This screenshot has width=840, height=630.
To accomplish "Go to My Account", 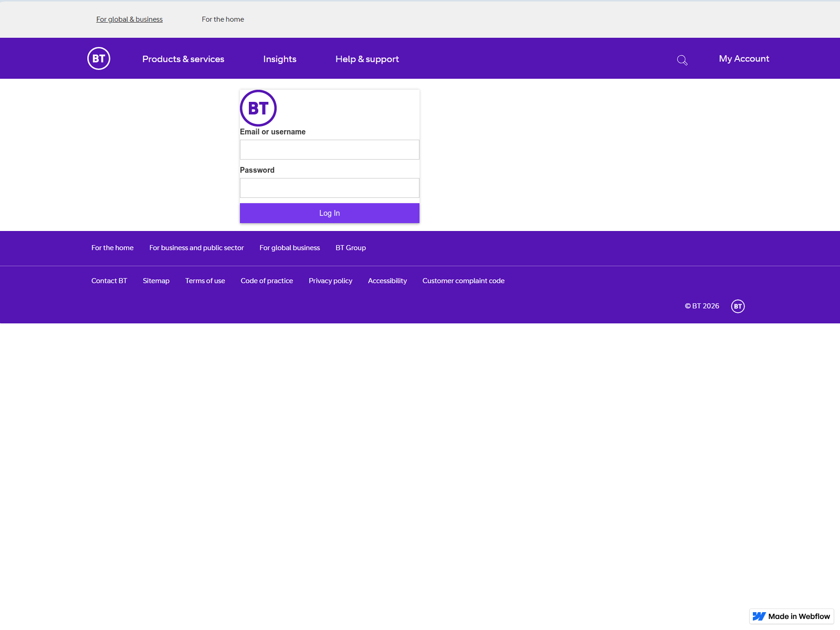I will 744,59.
